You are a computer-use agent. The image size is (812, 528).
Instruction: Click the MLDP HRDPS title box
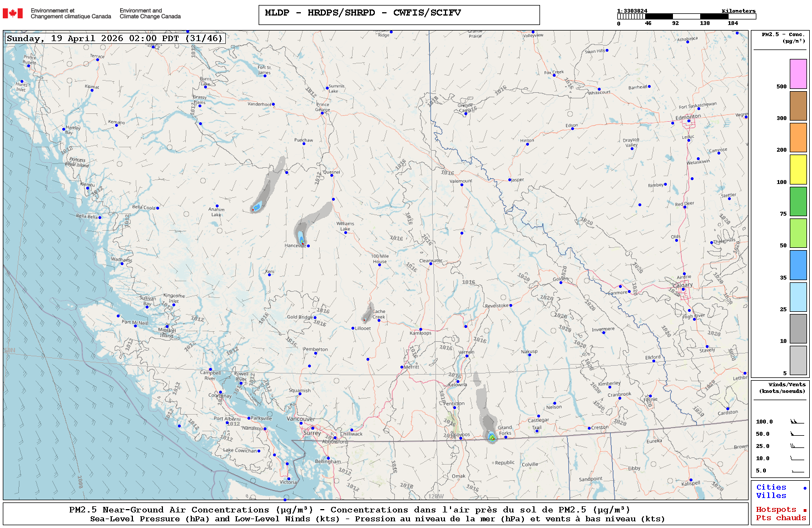[x=399, y=15]
